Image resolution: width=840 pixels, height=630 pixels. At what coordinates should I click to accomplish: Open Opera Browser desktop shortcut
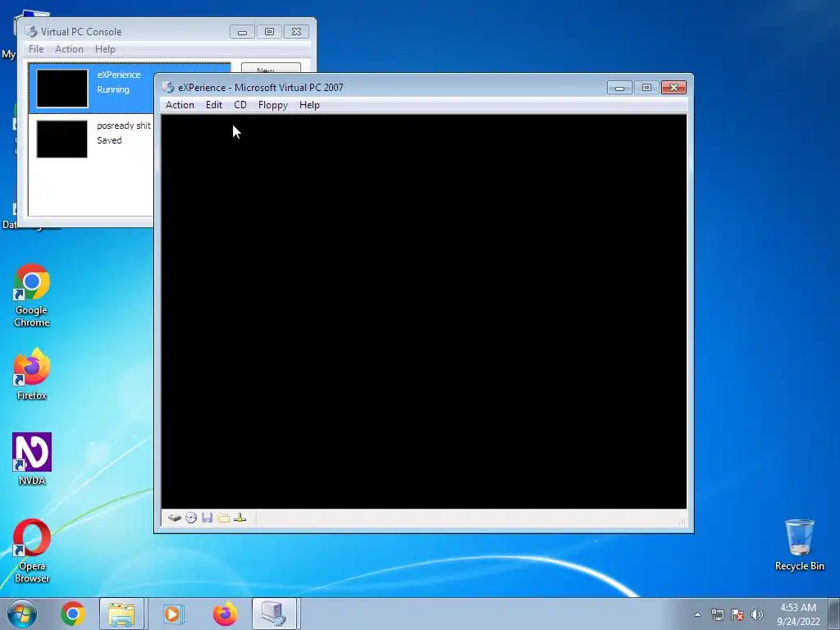click(32, 550)
